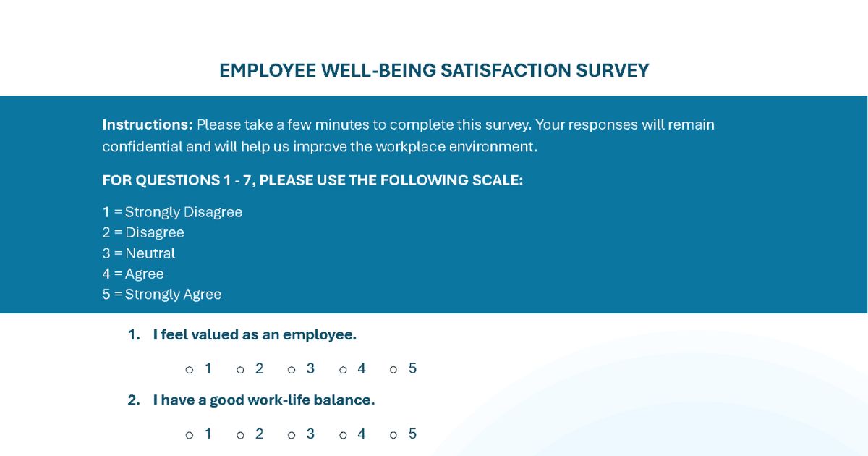The image size is (868, 456).
Task: Click the bold 'Instructions:' label
Action: coord(147,124)
